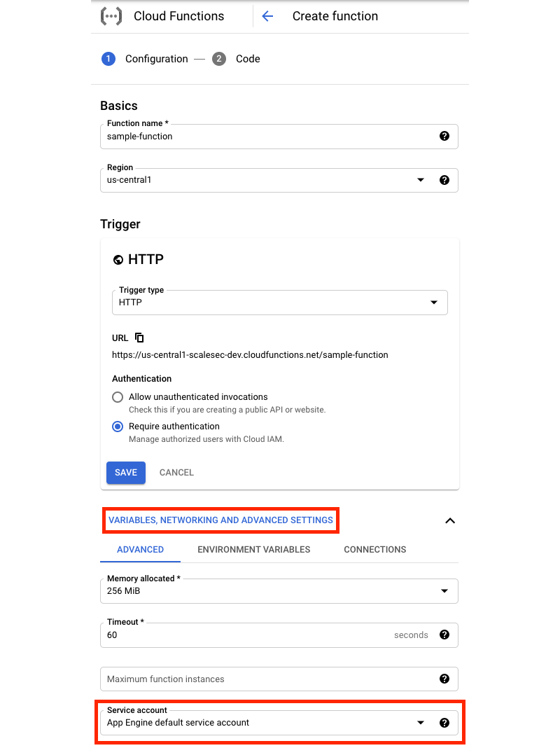
Task: Open help for Function name field
Action: click(x=444, y=136)
